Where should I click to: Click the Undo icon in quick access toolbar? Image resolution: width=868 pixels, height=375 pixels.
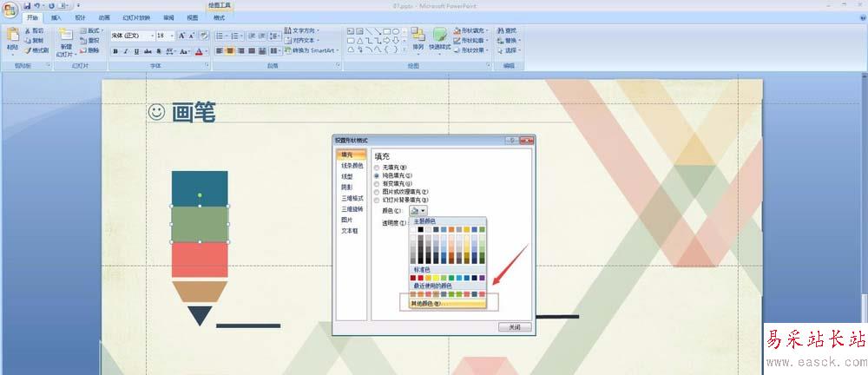click(x=37, y=5)
